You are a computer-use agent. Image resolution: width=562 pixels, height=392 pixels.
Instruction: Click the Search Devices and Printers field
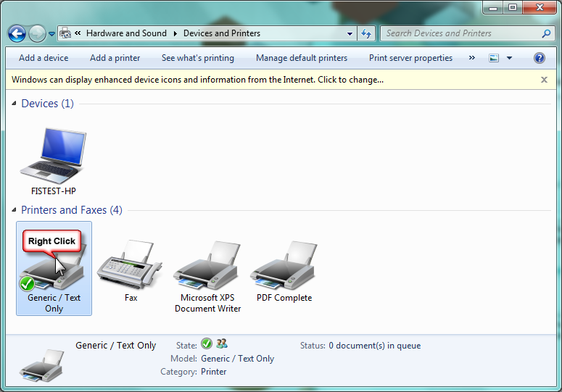[463, 33]
